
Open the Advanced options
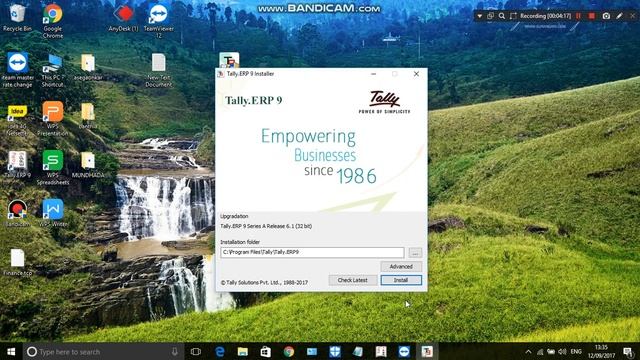(401, 267)
